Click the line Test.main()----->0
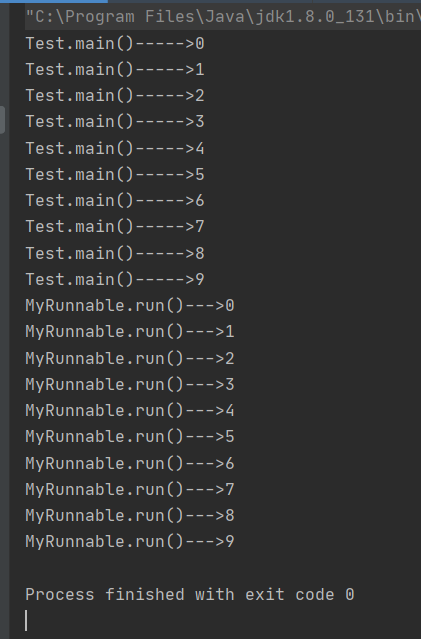Image resolution: width=421 pixels, height=639 pixels. coord(115,44)
